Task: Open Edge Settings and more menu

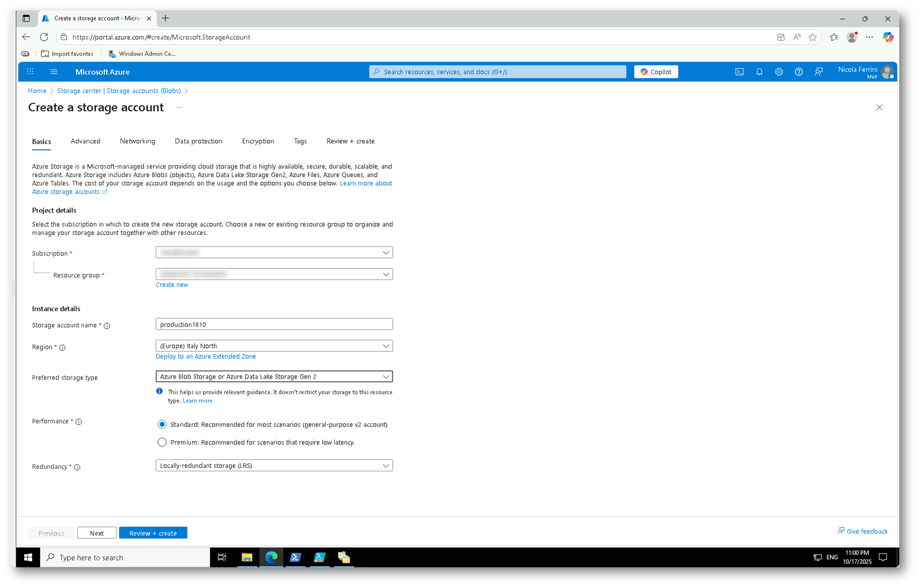Action: pos(870,37)
